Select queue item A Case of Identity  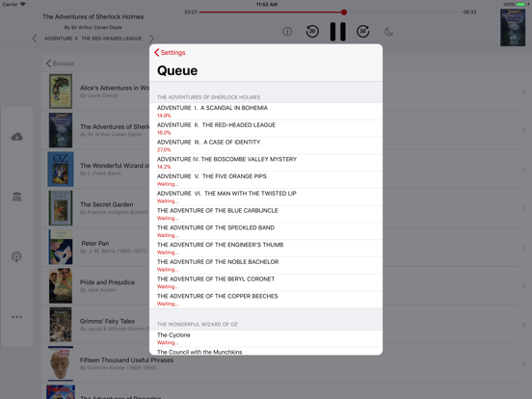tap(266, 146)
